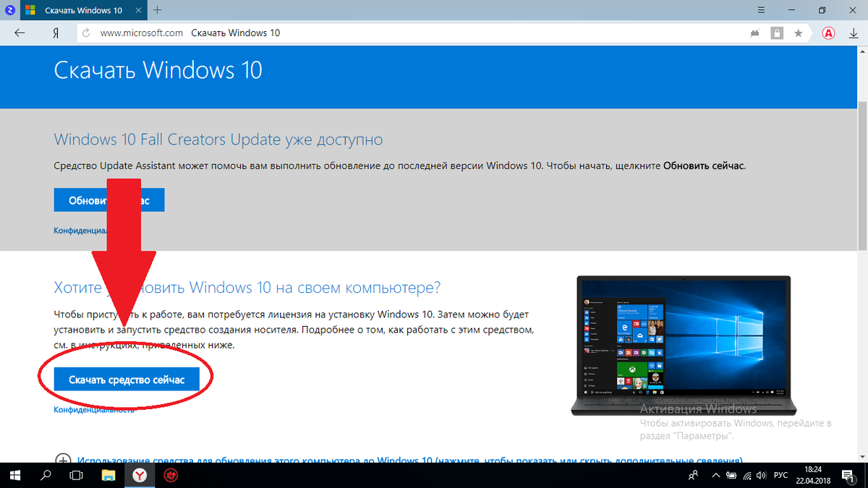Click the bold Обновить сейчас text in paragraph
Viewport: 868px width, 488px height.
[703, 166]
